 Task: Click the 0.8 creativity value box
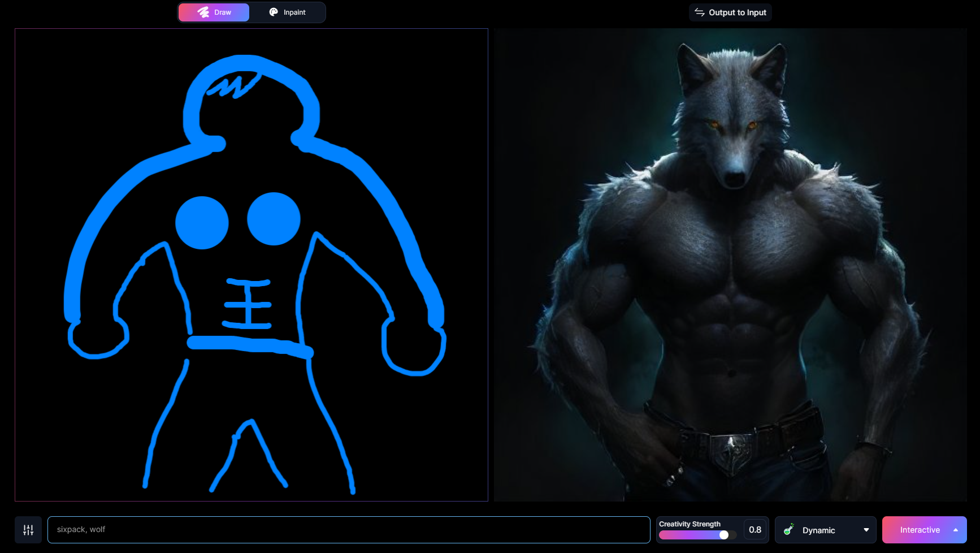tap(755, 530)
